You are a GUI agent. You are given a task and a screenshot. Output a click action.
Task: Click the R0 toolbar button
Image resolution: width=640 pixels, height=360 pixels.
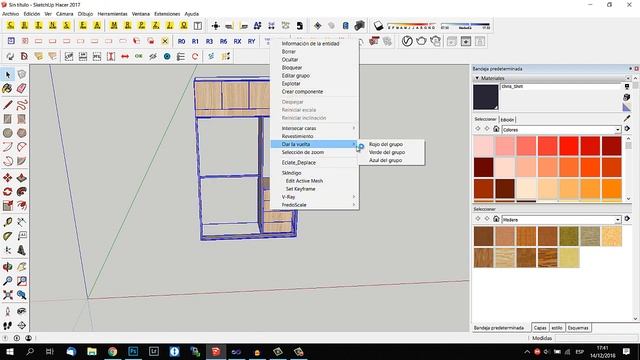pos(181,41)
